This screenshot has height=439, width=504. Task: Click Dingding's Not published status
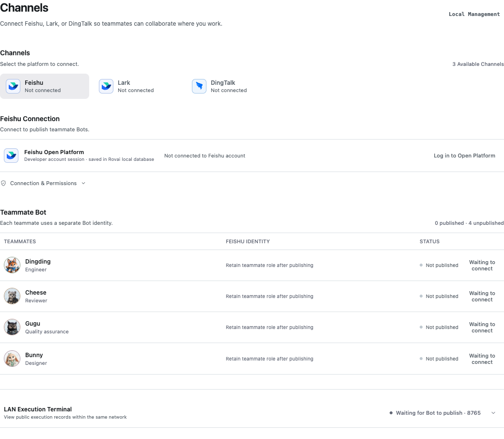click(439, 265)
